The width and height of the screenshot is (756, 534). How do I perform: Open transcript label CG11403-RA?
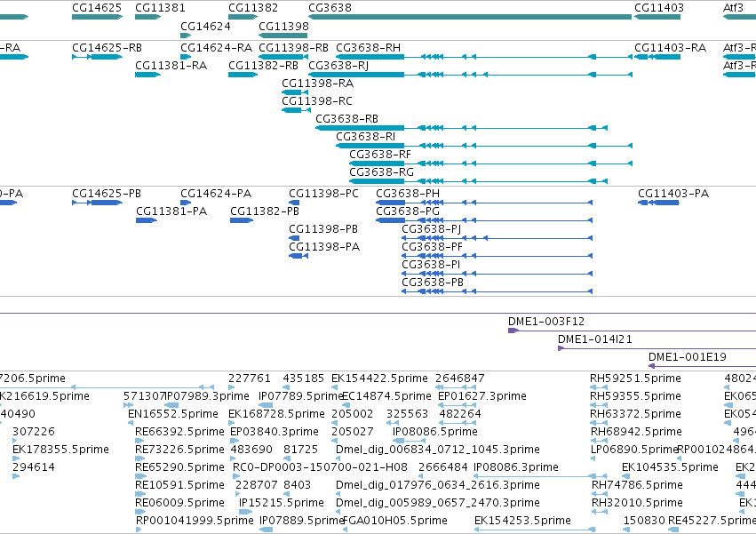coord(670,48)
